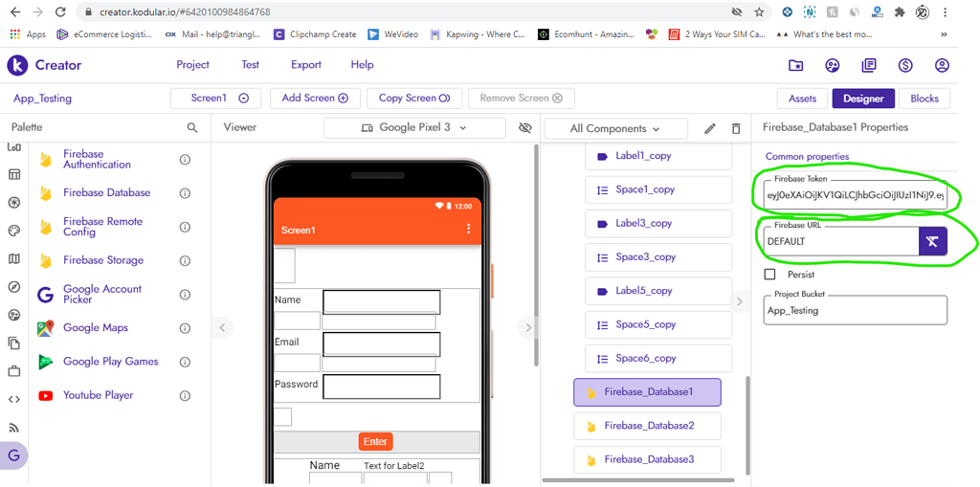Click the Password text box in preview
Screen dimensions: 980x487
(381, 387)
